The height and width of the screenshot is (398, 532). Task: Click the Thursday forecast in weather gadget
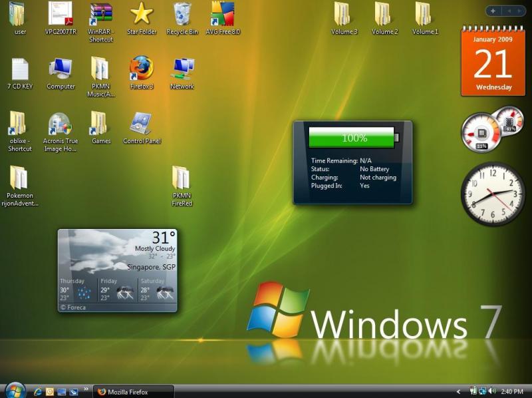point(77,290)
